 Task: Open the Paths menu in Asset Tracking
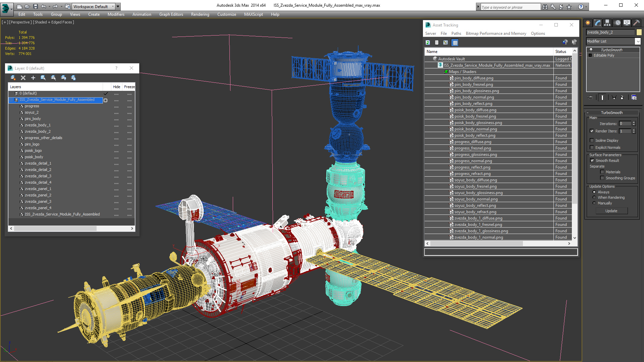(456, 34)
